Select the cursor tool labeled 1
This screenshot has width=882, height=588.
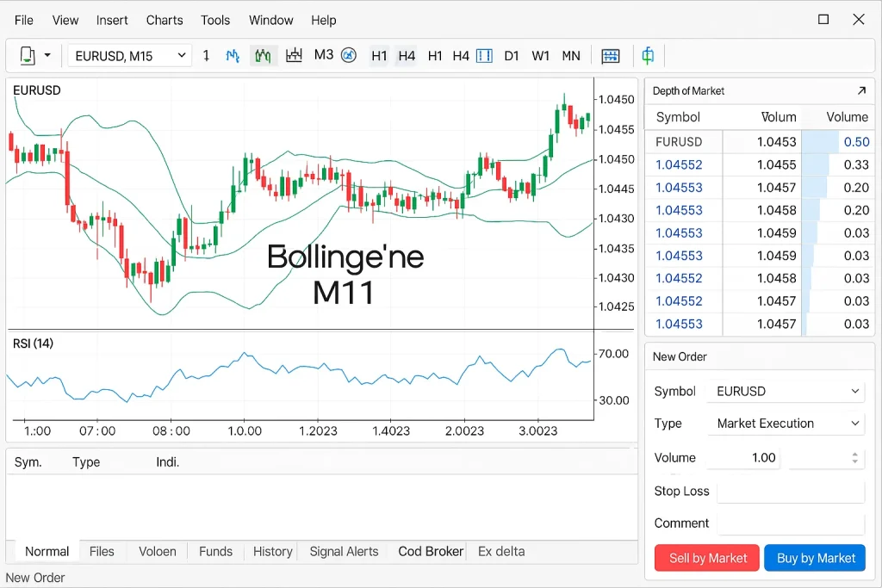(x=206, y=56)
